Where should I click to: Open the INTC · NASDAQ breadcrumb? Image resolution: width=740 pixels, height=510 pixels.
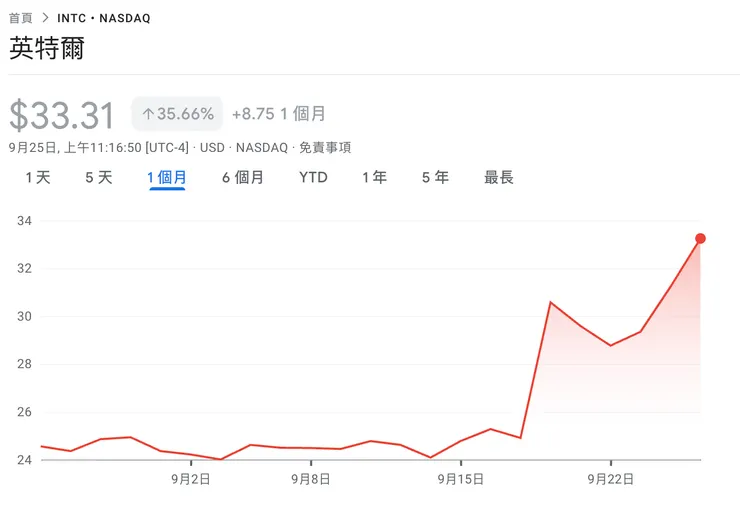tap(104, 18)
